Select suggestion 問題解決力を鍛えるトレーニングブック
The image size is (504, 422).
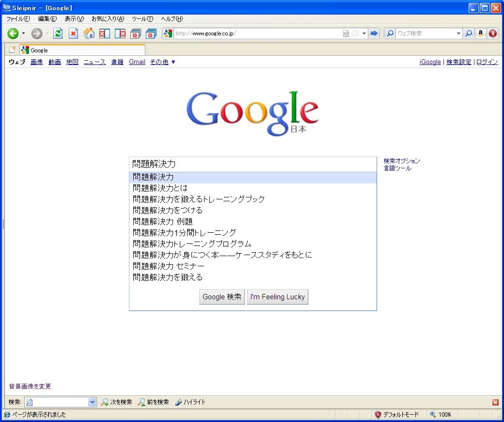tap(252, 199)
